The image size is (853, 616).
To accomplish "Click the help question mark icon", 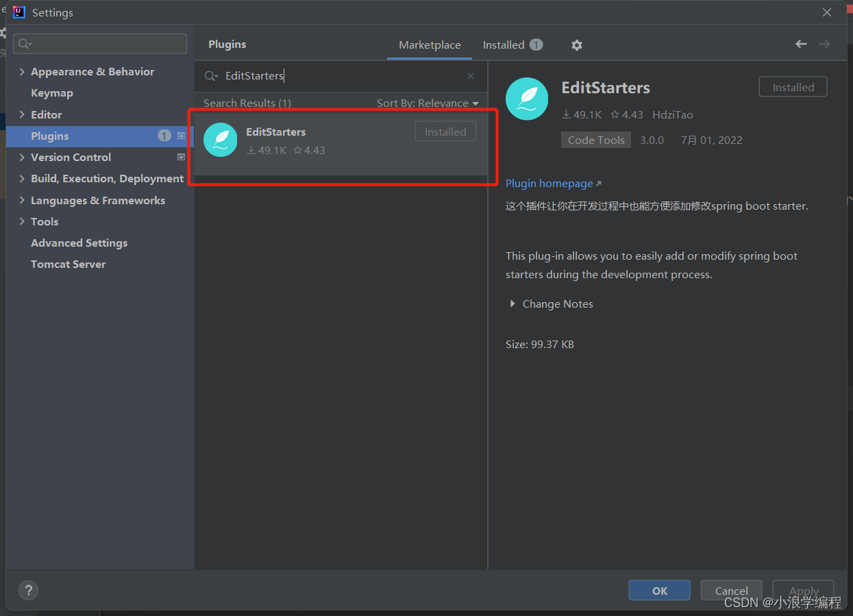I will [x=28, y=590].
